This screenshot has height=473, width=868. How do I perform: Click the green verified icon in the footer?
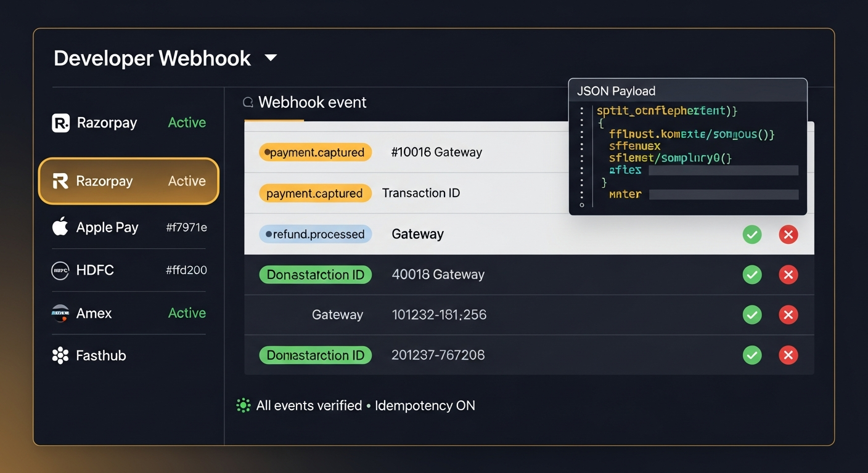click(244, 405)
